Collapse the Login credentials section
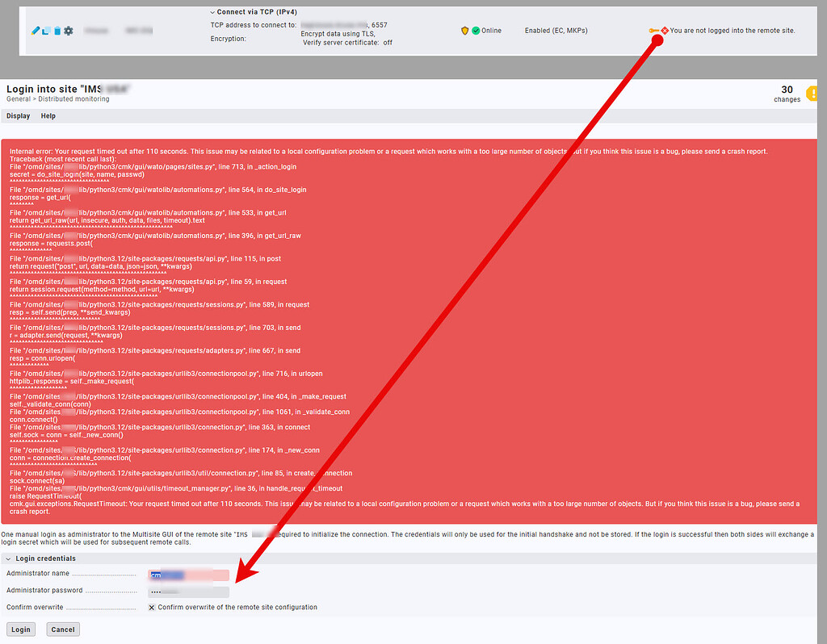Image resolution: width=827 pixels, height=644 pixels. [x=10, y=558]
